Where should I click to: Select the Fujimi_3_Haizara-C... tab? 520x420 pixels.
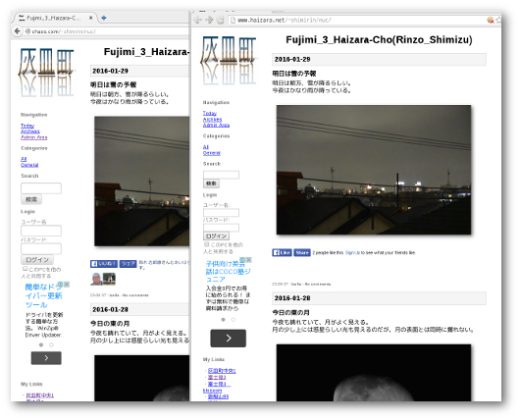pyautogui.click(x=53, y=18)
